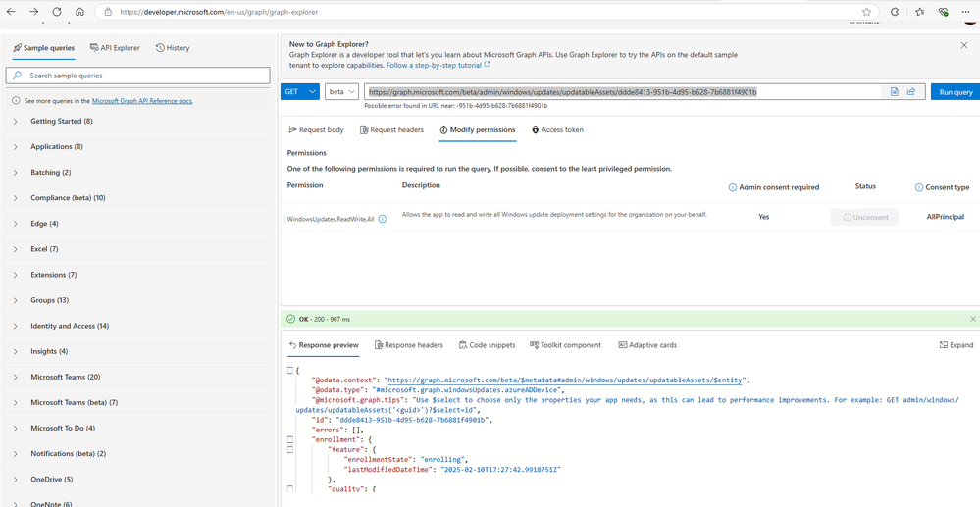This screenshot has height=507, width=980.
Task: Open the Request headers tab
Action: [391, 130]
